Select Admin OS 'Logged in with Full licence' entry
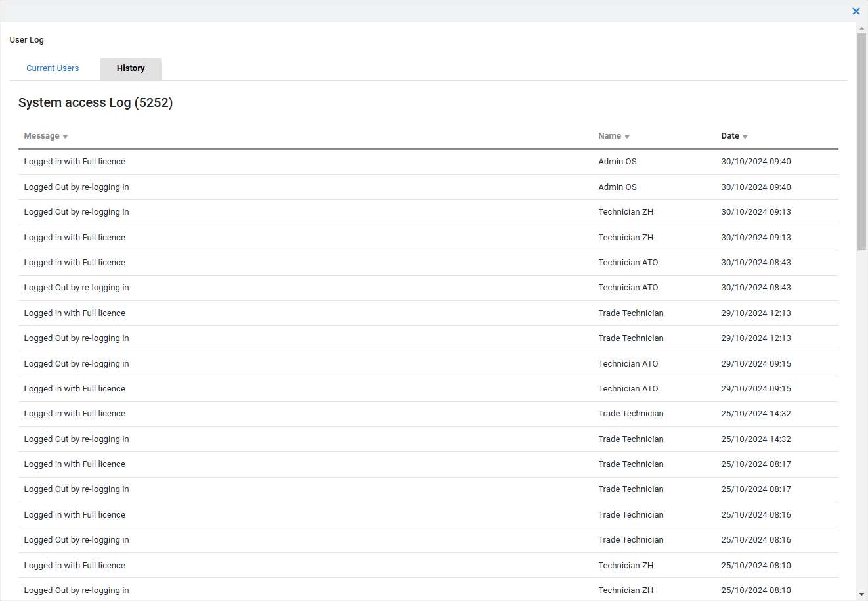 point(74,162)
